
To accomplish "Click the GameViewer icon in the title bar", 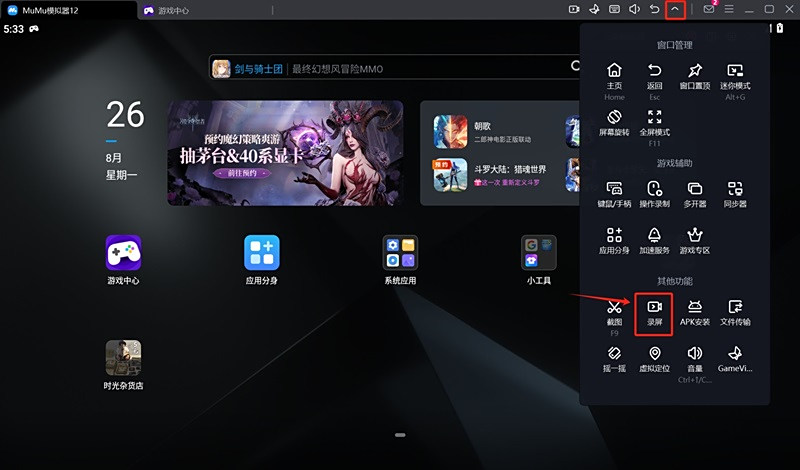I will 594,9.
